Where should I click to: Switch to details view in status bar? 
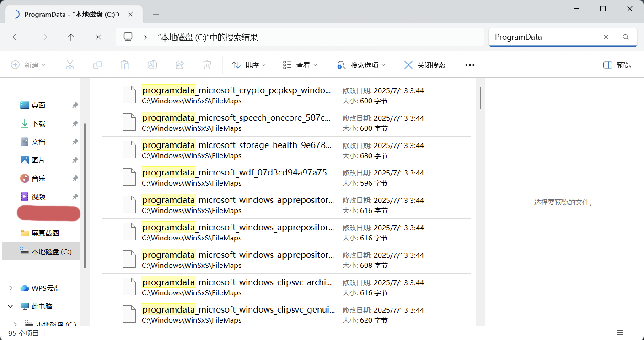(620, 333)
